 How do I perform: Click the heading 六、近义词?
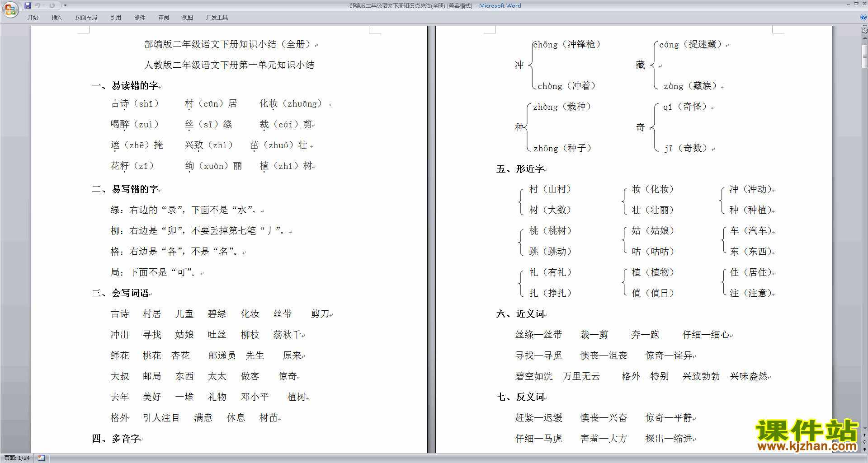tap(520, 314)
